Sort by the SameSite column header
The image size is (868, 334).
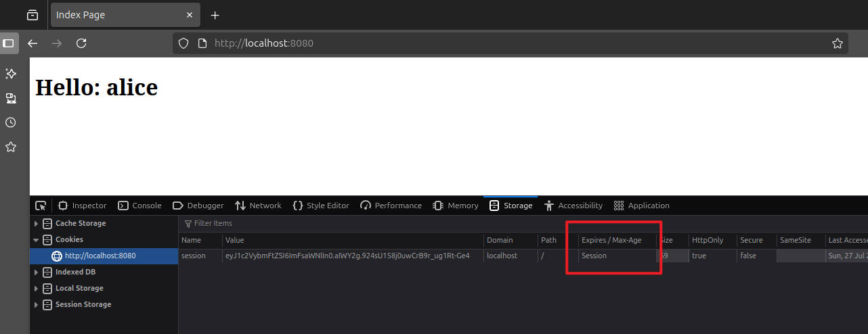tap(800, 240)
